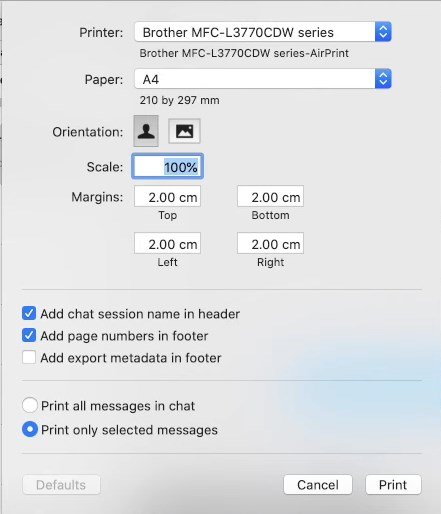Click the Print button
The width and height of the screenshot is (441, 514).
click(x=393, y=485)
